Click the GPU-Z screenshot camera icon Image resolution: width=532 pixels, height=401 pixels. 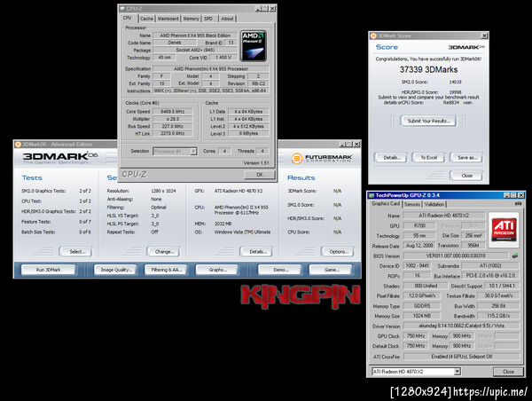point(518,204)
